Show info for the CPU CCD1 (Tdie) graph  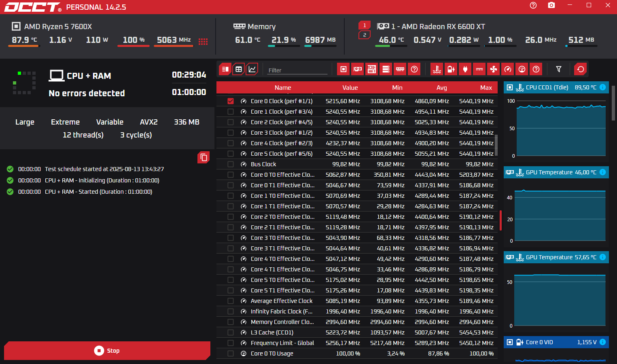(x=602, y=87)
